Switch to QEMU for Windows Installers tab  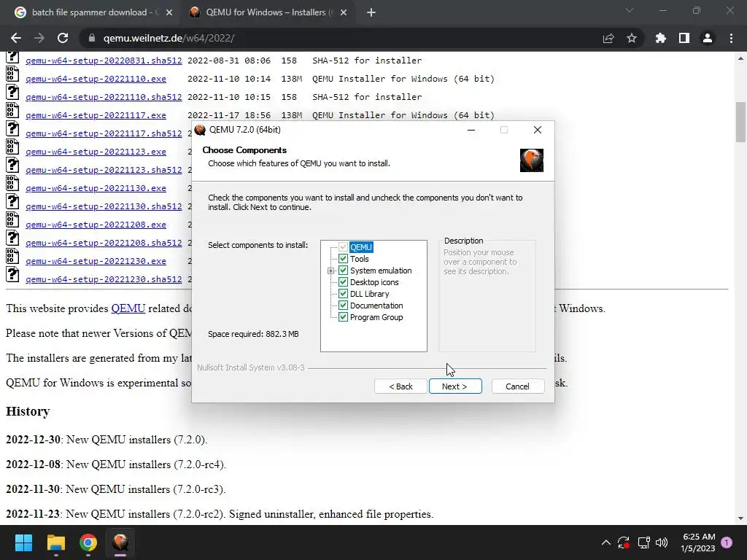click(268, 12)
